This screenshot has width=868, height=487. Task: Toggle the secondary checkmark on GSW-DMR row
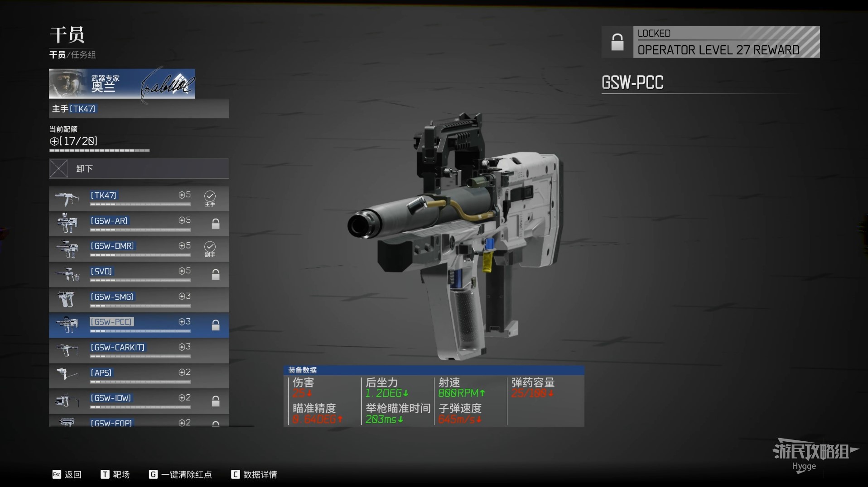click(210, 247)
